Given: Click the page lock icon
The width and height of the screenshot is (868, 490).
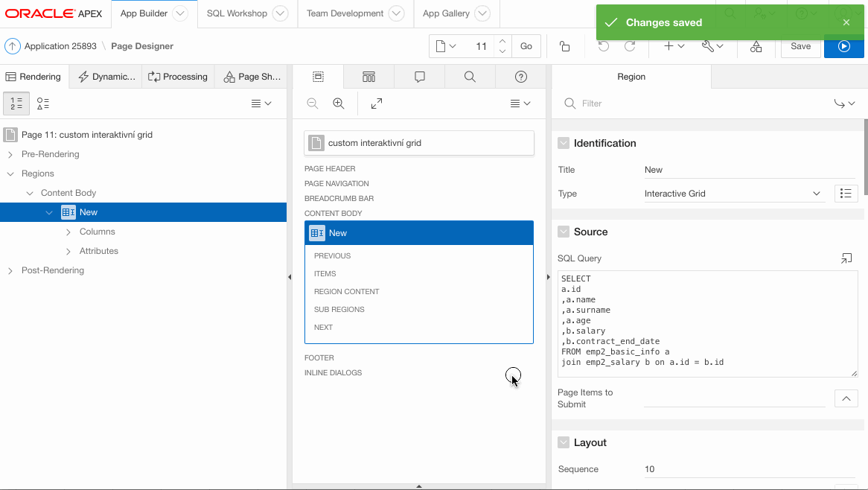Looking at the screenshot, I should click(564, 46).
